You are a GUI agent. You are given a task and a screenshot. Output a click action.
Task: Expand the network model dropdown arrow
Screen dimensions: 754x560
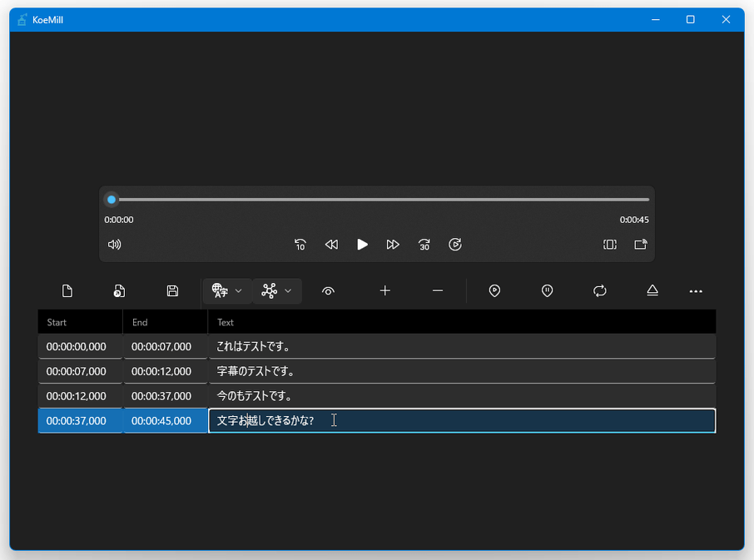(288, 291)
